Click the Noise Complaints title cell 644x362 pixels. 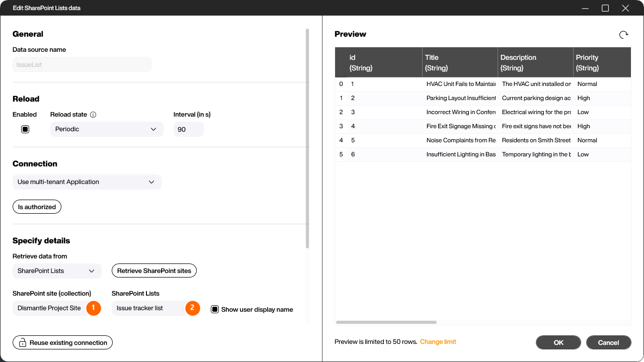pos(460,140)
